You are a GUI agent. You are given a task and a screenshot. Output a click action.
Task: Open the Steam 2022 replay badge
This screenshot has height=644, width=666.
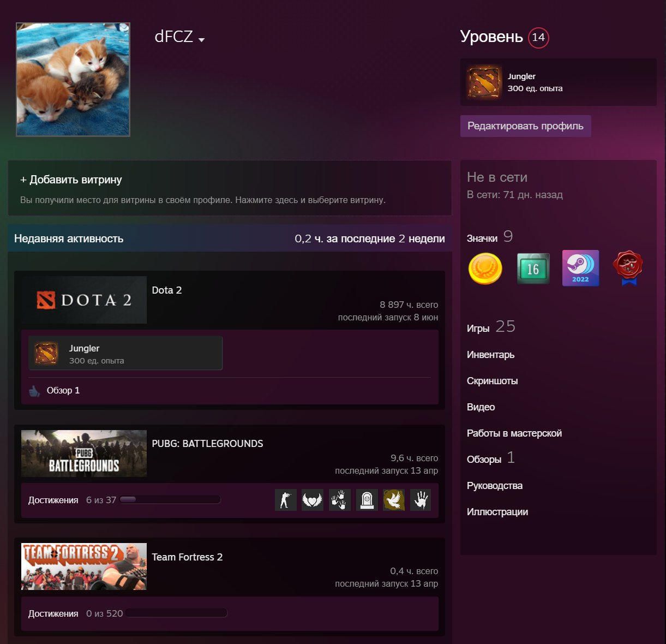[580, 268]
